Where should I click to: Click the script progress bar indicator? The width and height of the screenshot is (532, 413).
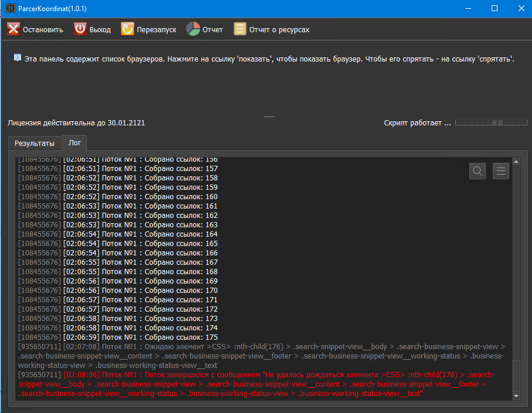(x=490, y=123)
